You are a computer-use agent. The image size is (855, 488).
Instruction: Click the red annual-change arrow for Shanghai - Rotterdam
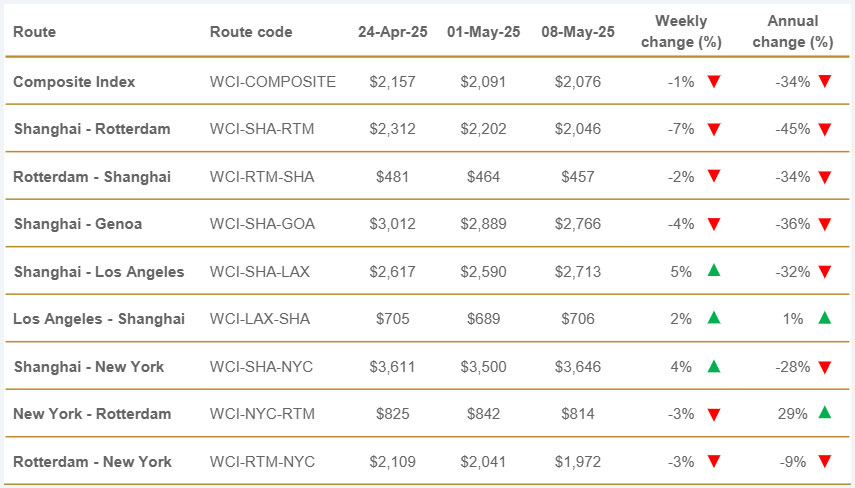(824, 129)
